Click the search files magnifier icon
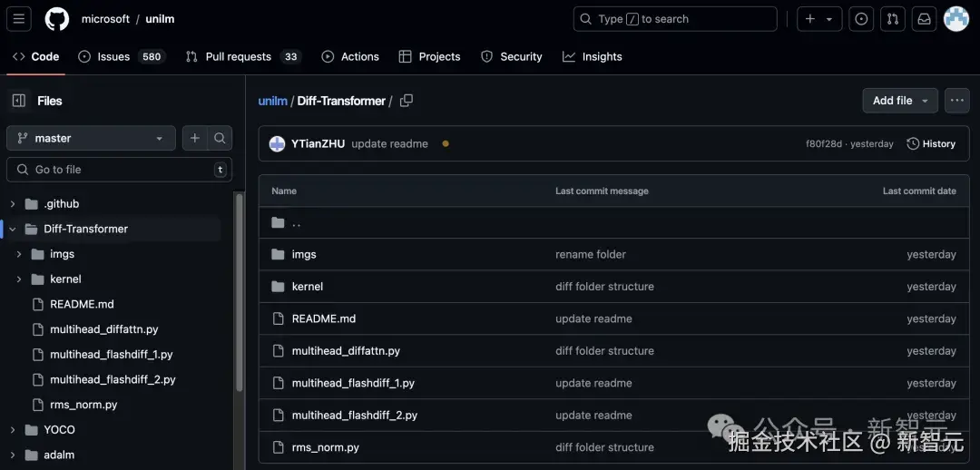 [220, 138]
